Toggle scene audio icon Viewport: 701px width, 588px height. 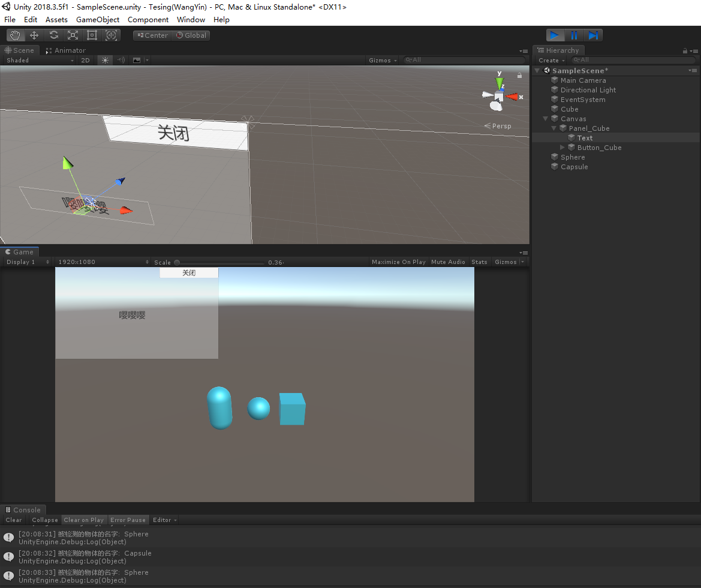(x=121, y=61)
